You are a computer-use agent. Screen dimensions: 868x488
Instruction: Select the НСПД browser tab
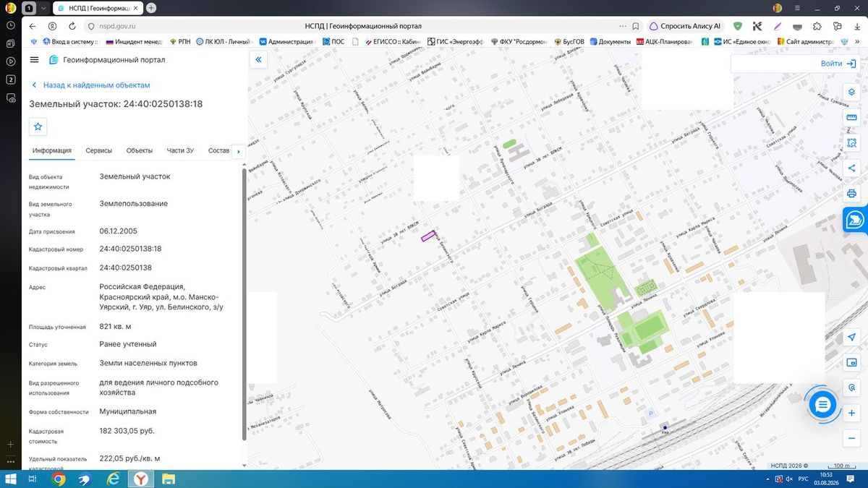pos(98,8)
